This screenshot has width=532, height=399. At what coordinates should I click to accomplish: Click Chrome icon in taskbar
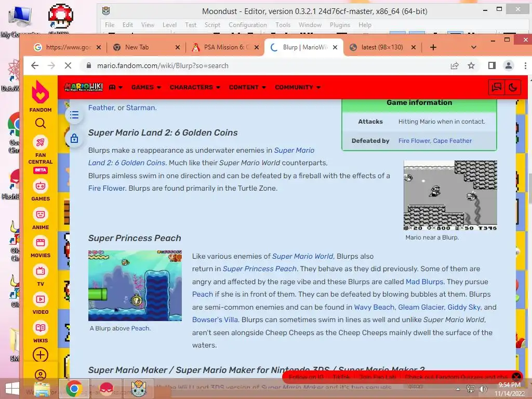(x=74, y=389)
